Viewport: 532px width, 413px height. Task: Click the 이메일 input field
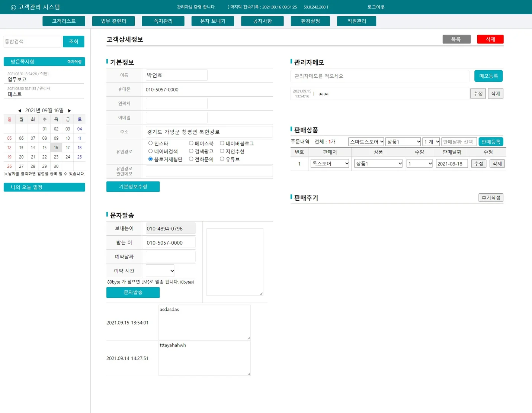click(x=177, y=117)
